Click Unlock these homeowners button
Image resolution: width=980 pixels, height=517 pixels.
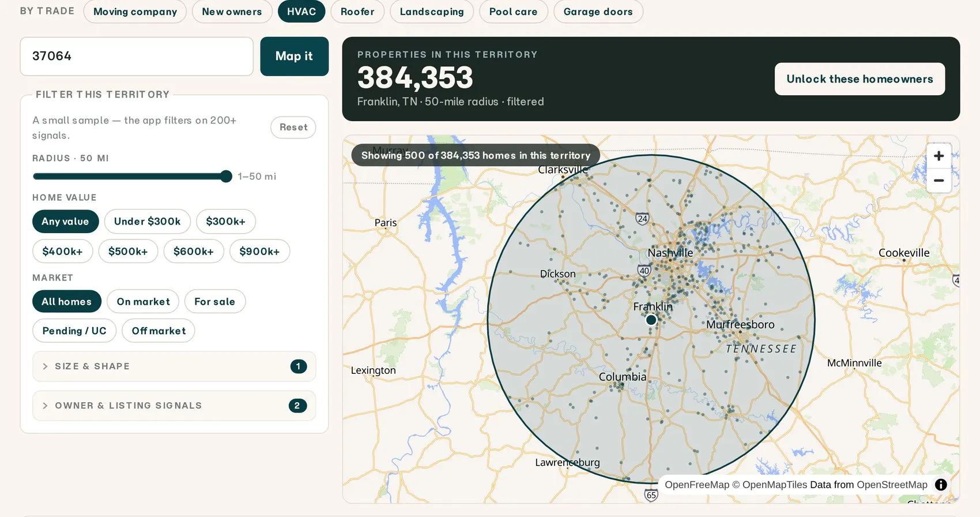tap(860, 79)
